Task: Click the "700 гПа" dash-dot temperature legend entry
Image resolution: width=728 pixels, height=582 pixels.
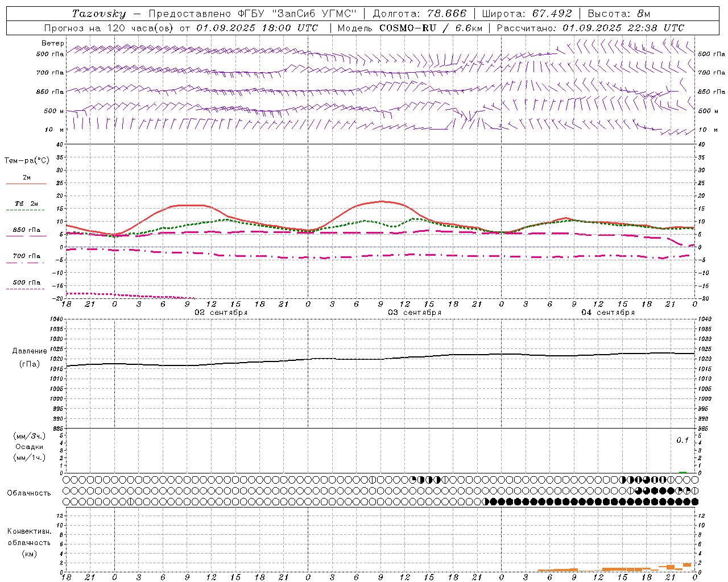Action: (26, 256)
